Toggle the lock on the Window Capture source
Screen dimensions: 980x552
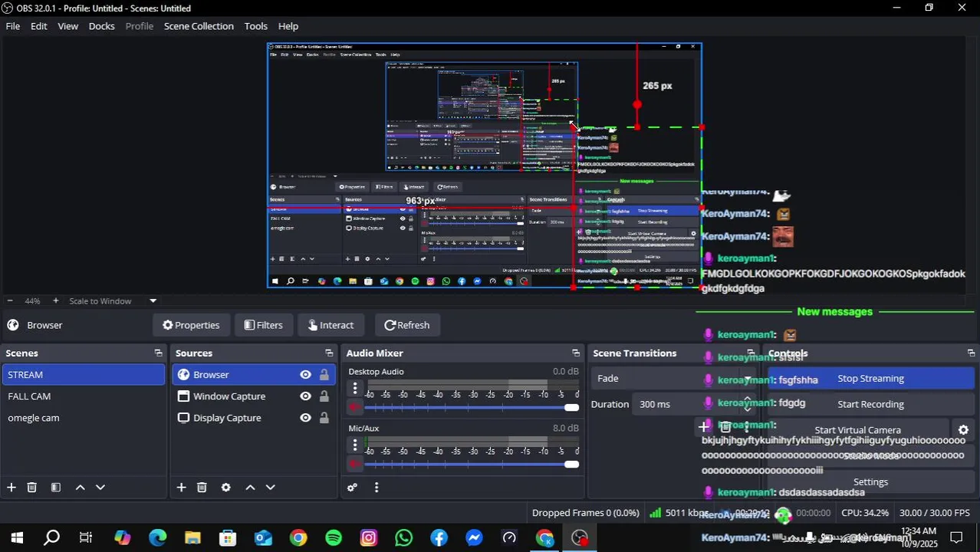tap(324, 396)
